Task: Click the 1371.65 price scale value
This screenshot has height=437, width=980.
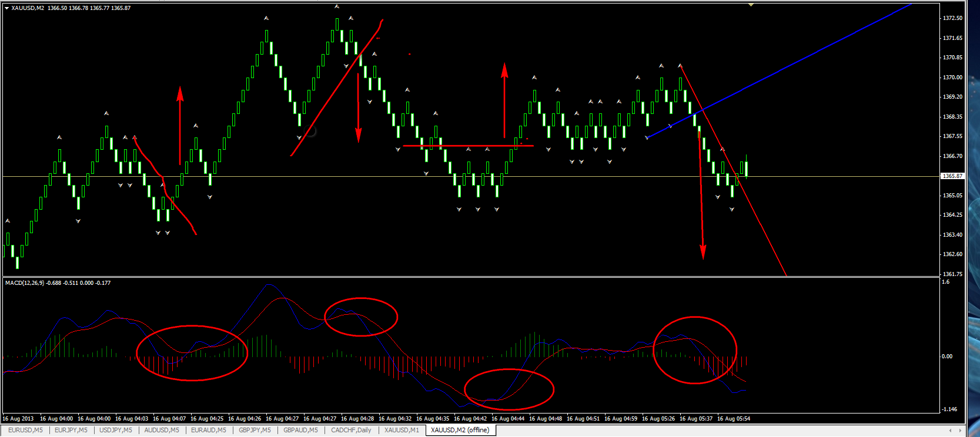Action: [953, 38]
